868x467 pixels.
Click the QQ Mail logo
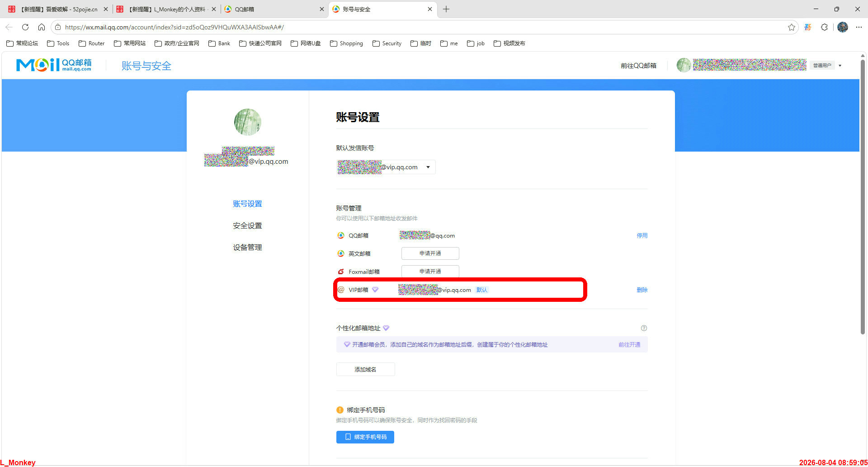point(54,65)
